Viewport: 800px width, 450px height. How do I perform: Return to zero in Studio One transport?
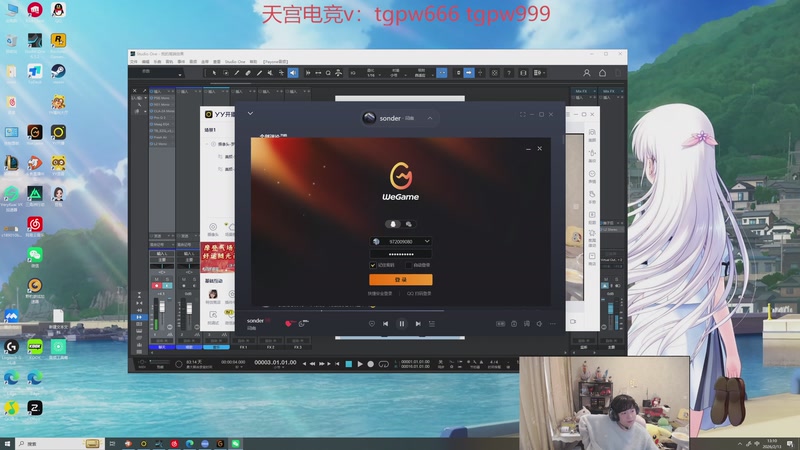point(337,364)
